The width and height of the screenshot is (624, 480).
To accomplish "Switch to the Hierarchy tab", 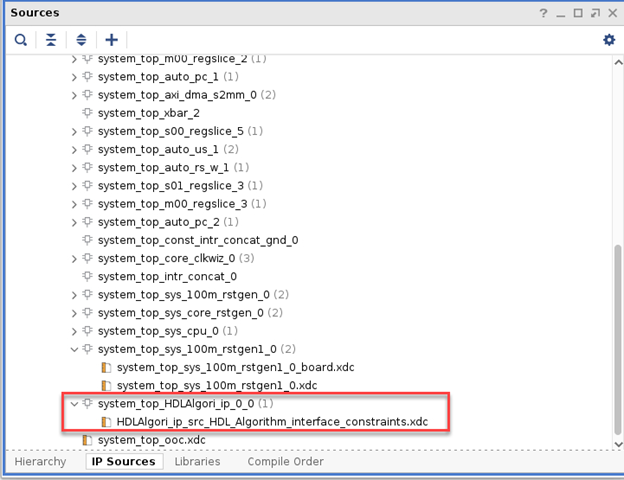I will [x=38, y=462].
